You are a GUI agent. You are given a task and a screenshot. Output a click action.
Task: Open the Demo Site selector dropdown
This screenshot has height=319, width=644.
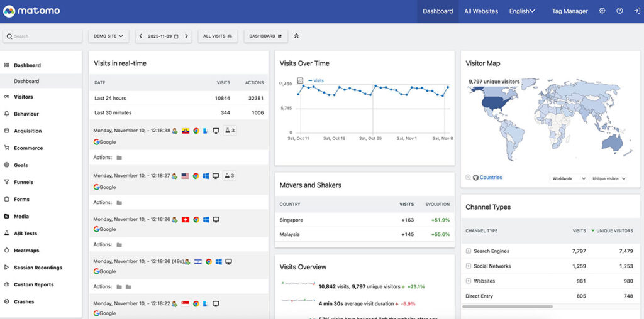(108, 36)
